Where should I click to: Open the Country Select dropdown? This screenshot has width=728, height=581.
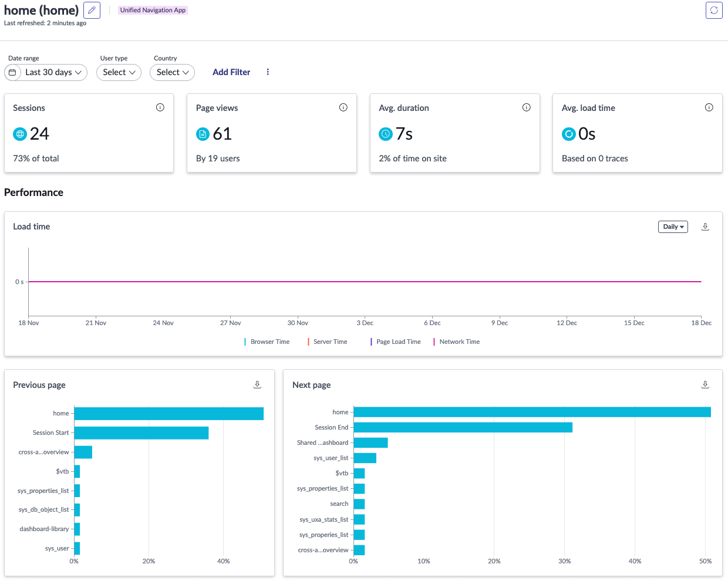pos(172,72)
